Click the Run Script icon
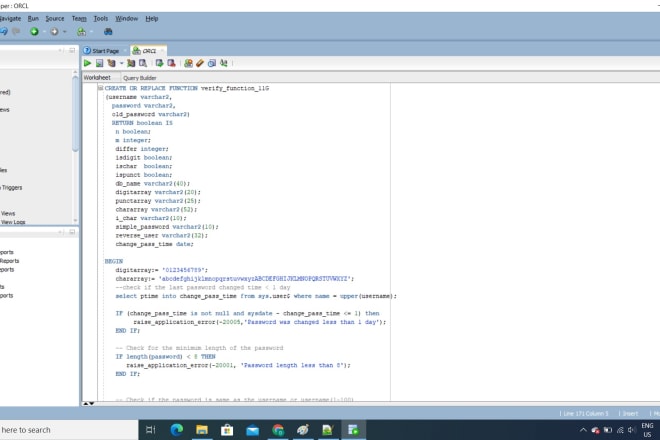 point(98,63)
